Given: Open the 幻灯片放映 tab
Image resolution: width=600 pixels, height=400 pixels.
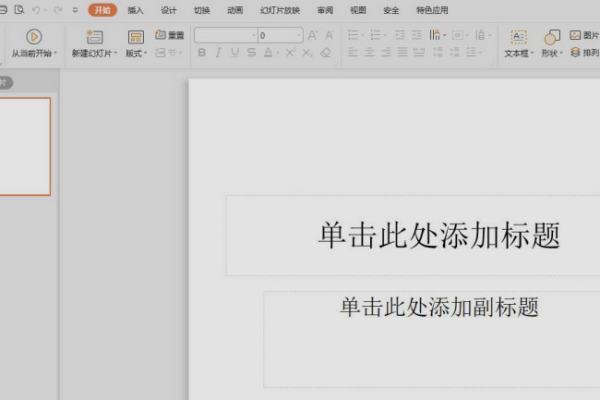Looking at the screenshot, I should tap(280, 10).
